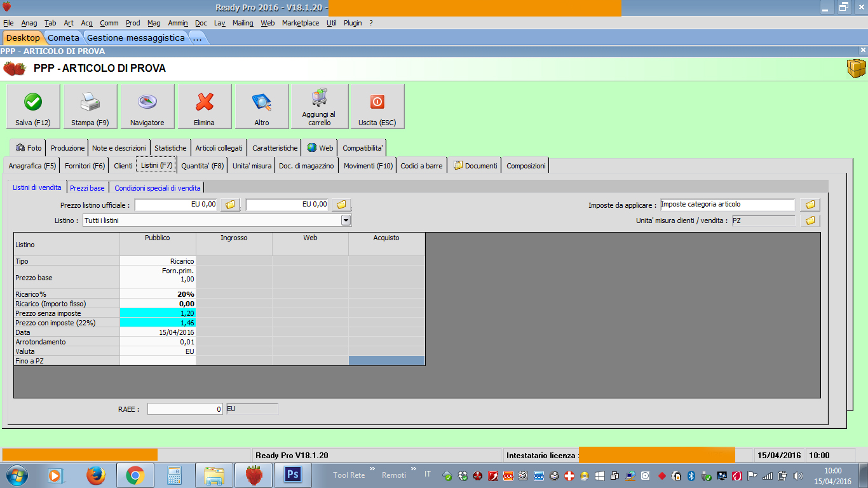Click the Ingrosso column header

[234, 244]
